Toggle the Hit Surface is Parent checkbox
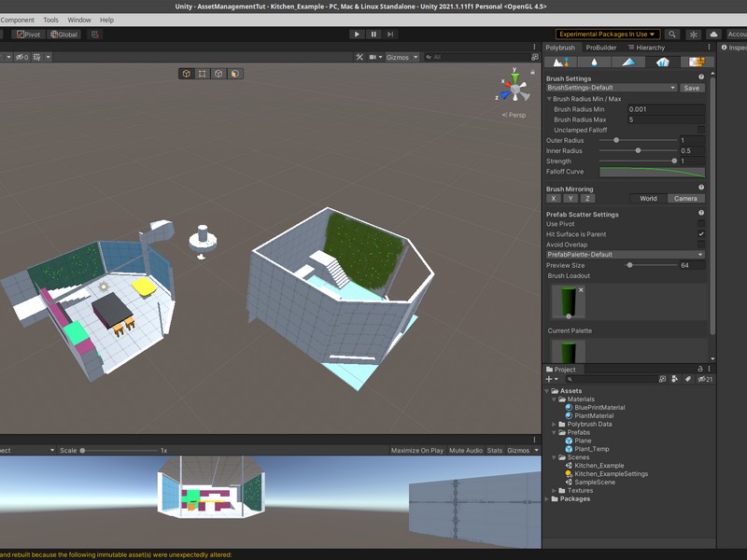The width and height of the screenshot is (747, 560). [x=701, y=234]
